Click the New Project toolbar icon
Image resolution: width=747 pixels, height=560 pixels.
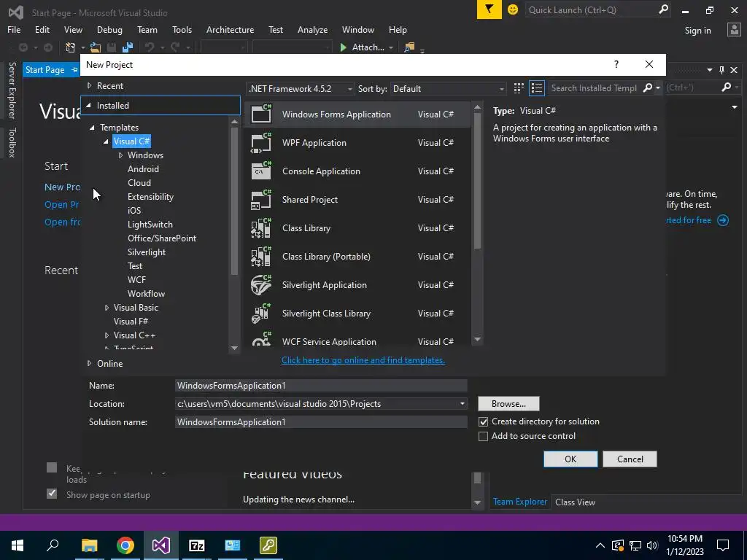coord(71,47)
